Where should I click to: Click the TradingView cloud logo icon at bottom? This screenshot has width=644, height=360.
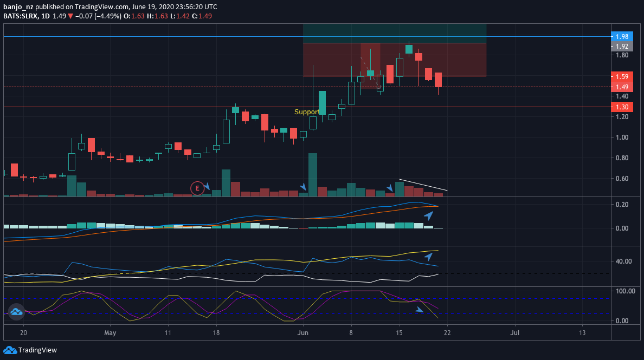10,350
